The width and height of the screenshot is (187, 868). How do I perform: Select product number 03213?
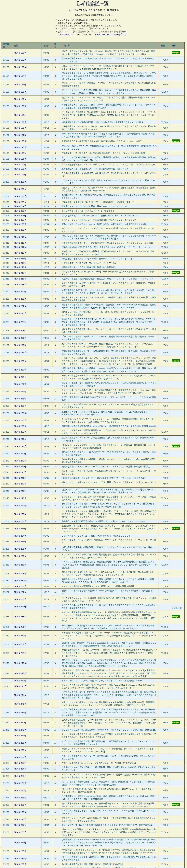[6, 253]
